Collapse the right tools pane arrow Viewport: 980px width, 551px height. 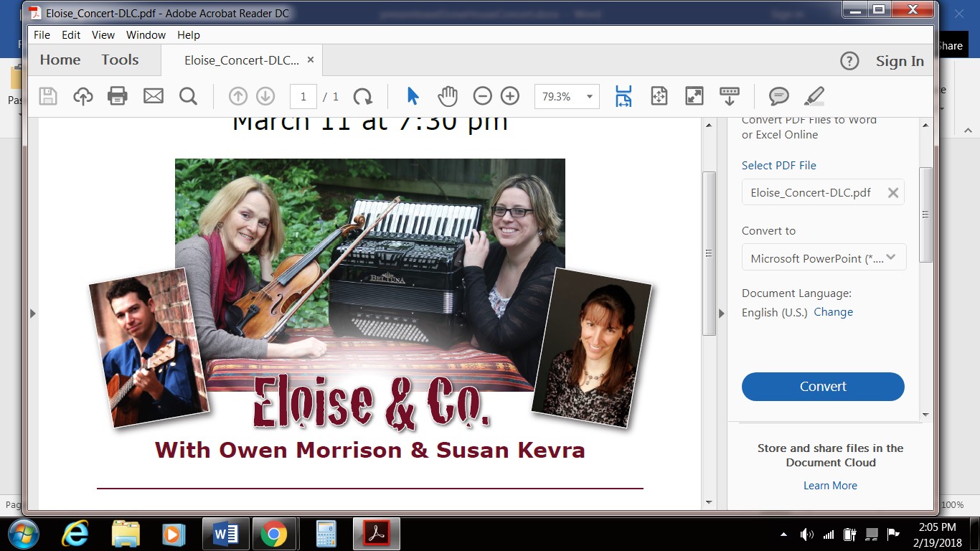pyautogui.click(x=722, y=313)
